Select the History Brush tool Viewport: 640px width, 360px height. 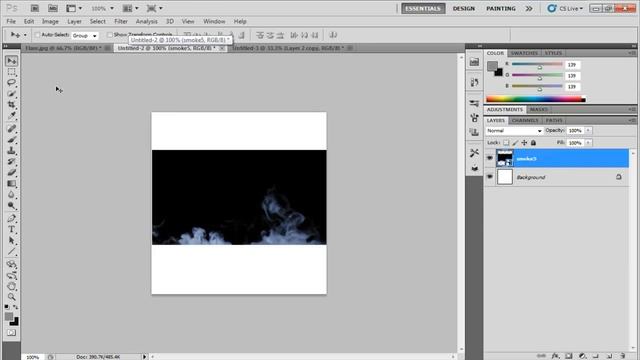11,162
